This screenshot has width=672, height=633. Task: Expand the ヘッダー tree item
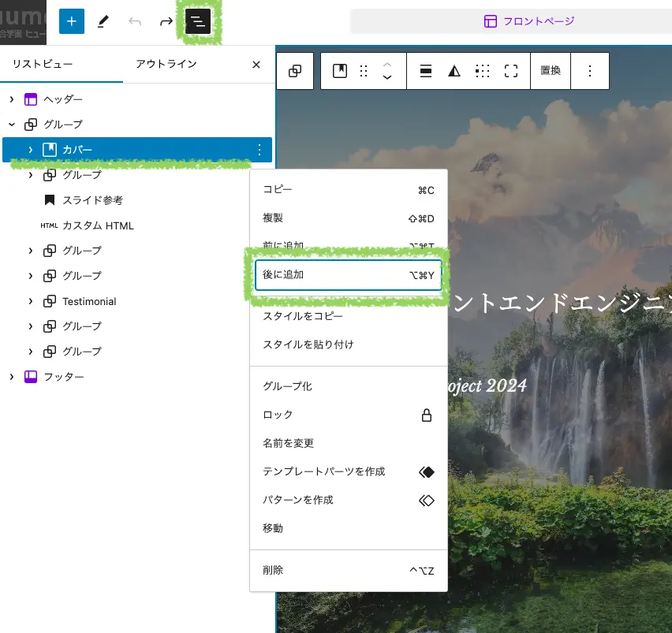[12, 99]
